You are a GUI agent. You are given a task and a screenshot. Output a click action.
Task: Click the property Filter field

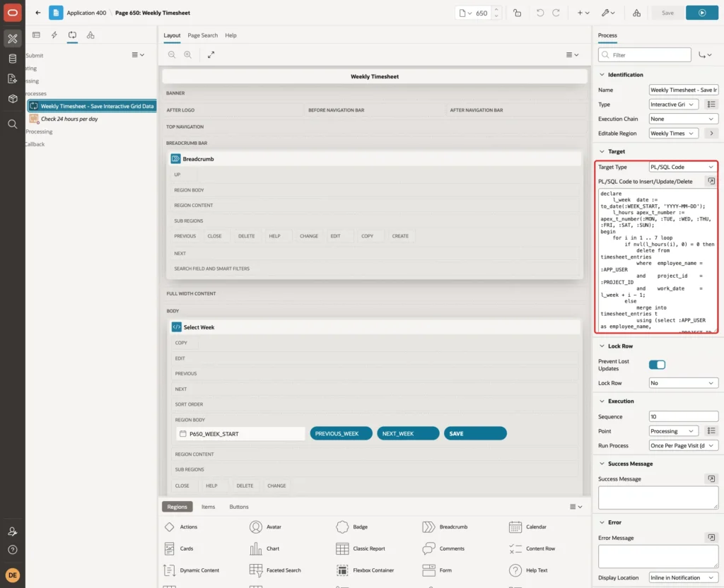point(645,55)
